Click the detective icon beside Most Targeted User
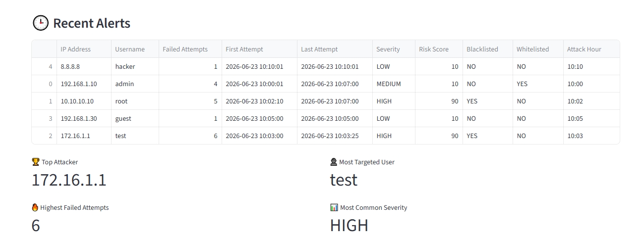The image size is (644, 241). 334,162
